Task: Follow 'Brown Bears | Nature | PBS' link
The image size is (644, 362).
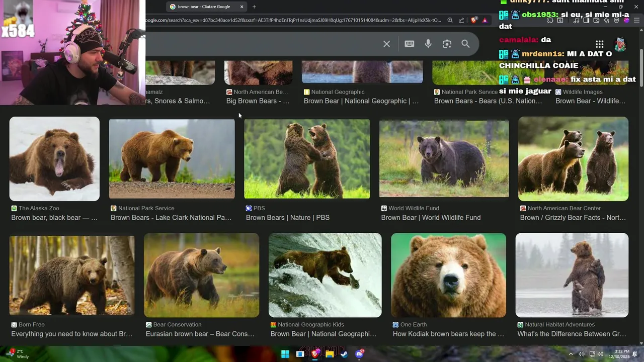Action: [288, 218]
